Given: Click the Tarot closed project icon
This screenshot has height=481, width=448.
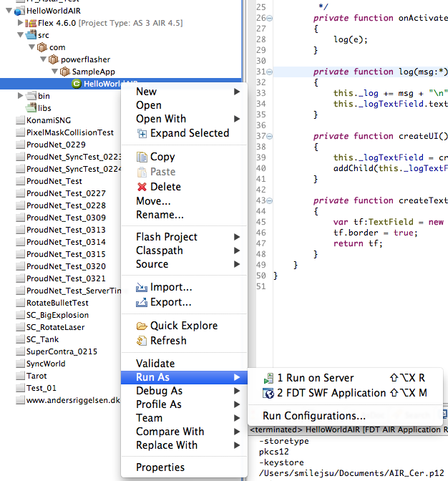Looking at the screenshot, I should (x=20, y=376).
